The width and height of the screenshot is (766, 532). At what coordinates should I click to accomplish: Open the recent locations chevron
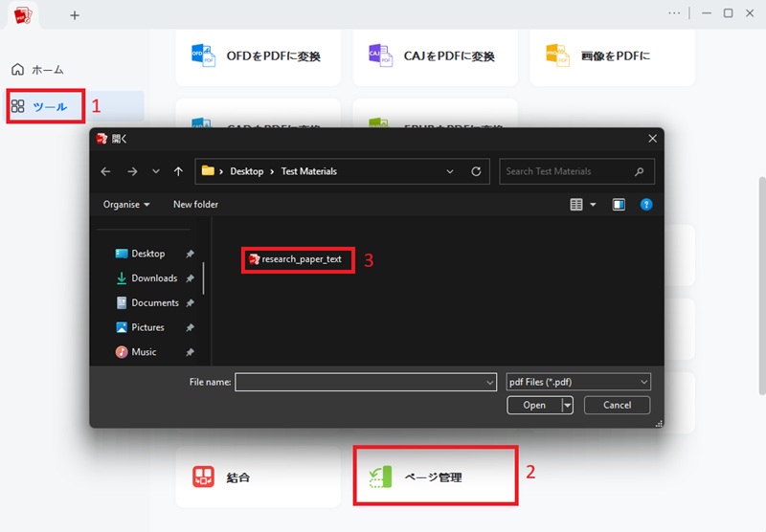point(156,171)
